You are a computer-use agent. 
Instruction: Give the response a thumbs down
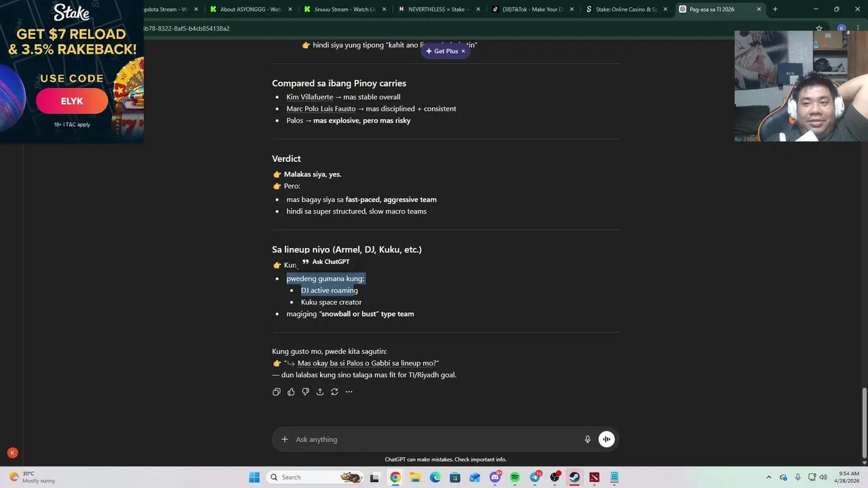(306, 392)
